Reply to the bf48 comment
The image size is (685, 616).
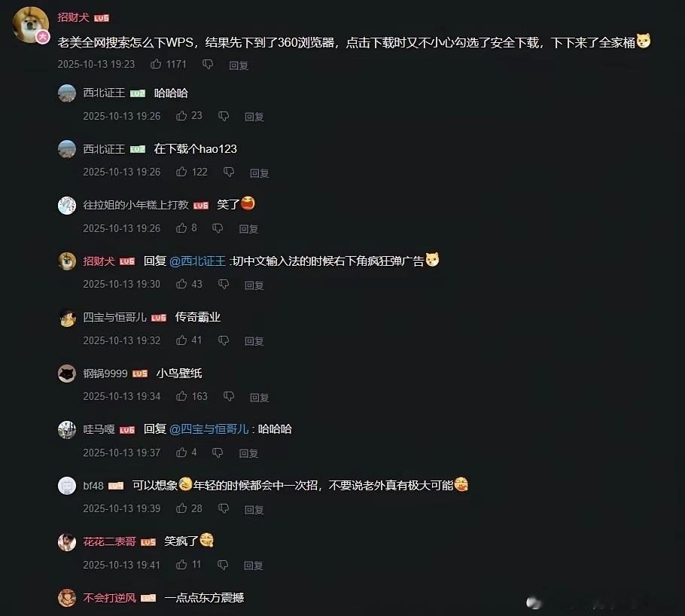[x=254, y=510]
